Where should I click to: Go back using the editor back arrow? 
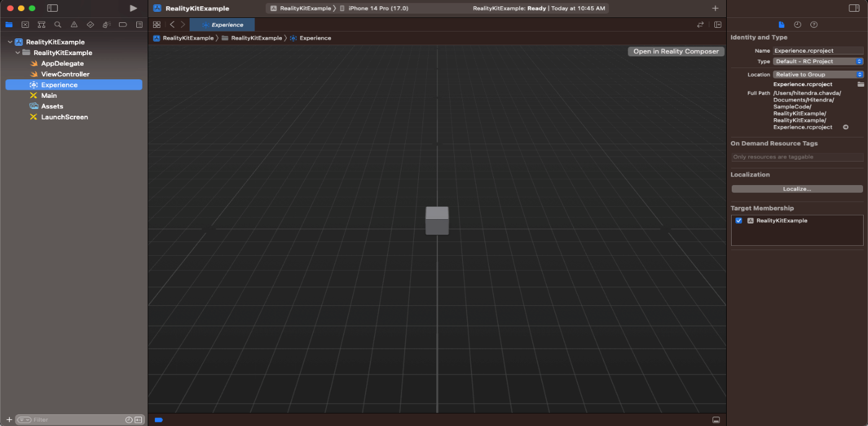(x=172, y=25)
